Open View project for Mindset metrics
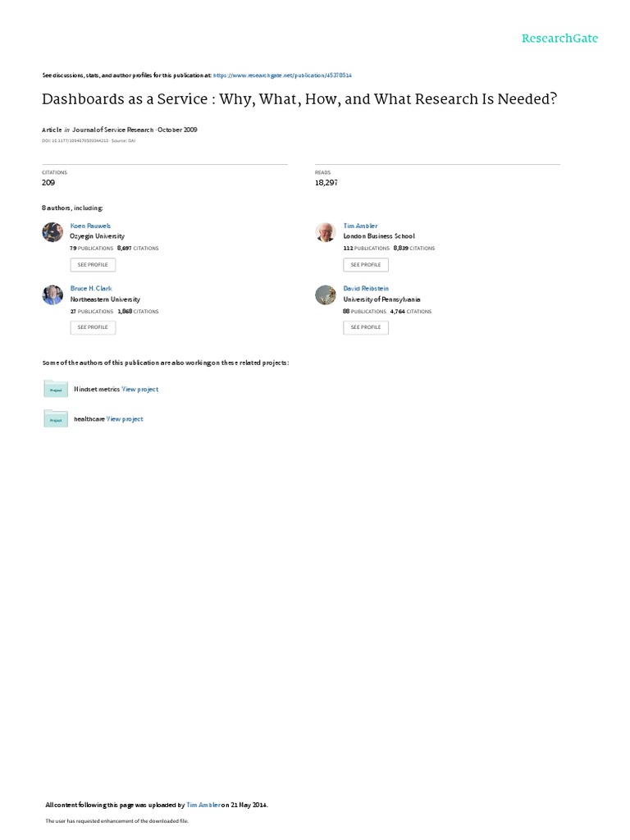 click(x=139, y=390)
